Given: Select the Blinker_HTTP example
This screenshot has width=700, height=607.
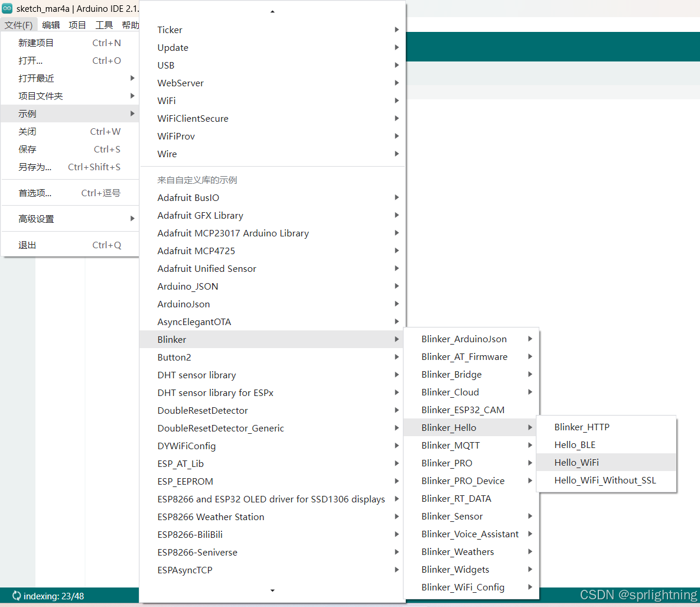Looking at the screenshot, I should [x=606, y=427].
